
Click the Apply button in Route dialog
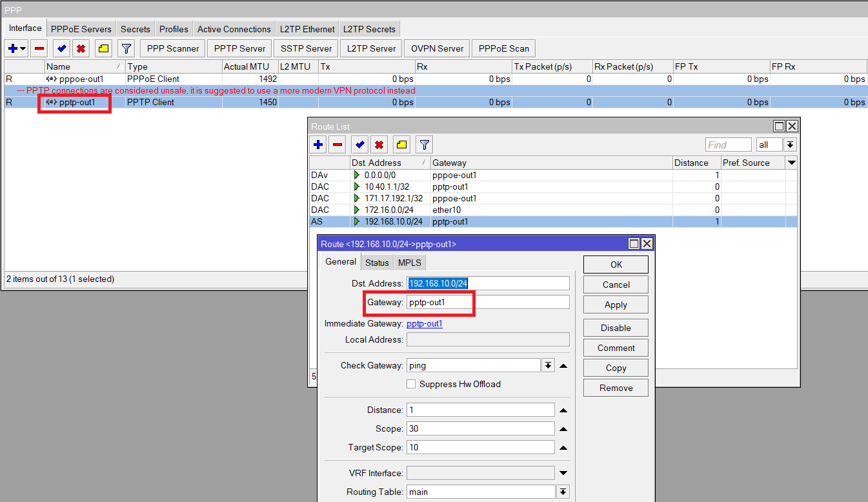point(616,305)
